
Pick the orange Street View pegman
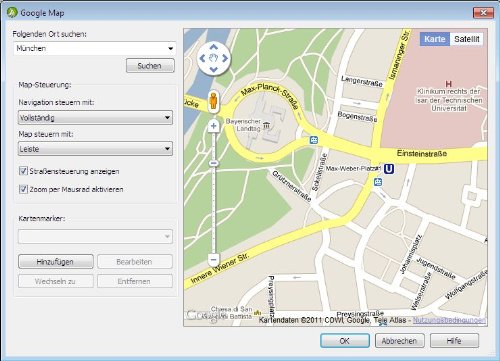[x=213, y=101]
